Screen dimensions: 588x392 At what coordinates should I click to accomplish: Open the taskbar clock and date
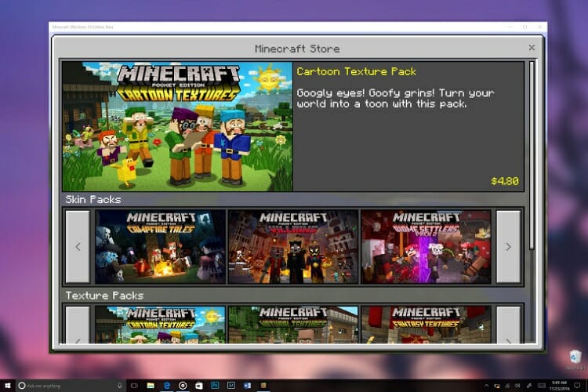click(x=559, y=386)
